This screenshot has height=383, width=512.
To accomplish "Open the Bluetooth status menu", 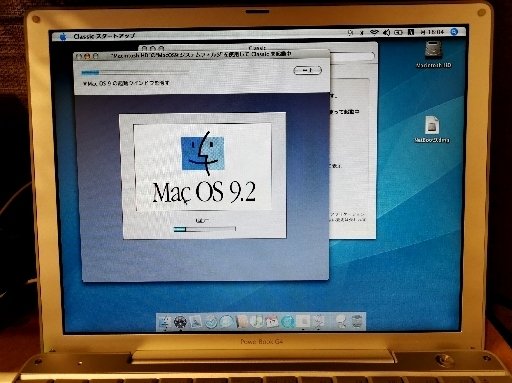I will 362,32.
